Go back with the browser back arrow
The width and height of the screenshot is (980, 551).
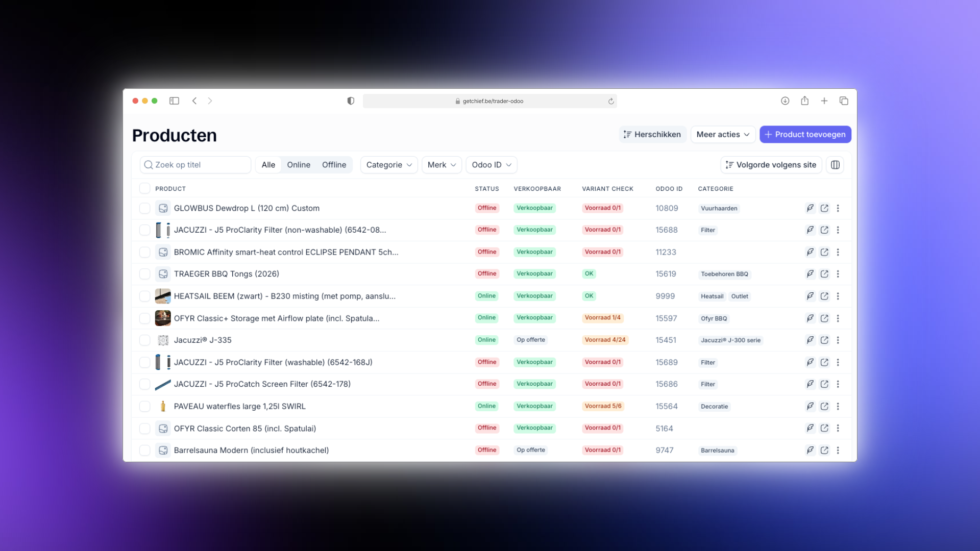click(194, 101)
